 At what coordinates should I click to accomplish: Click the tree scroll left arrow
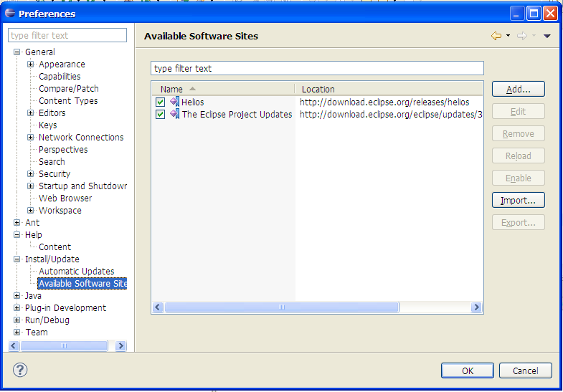click(x=14, y=345)
